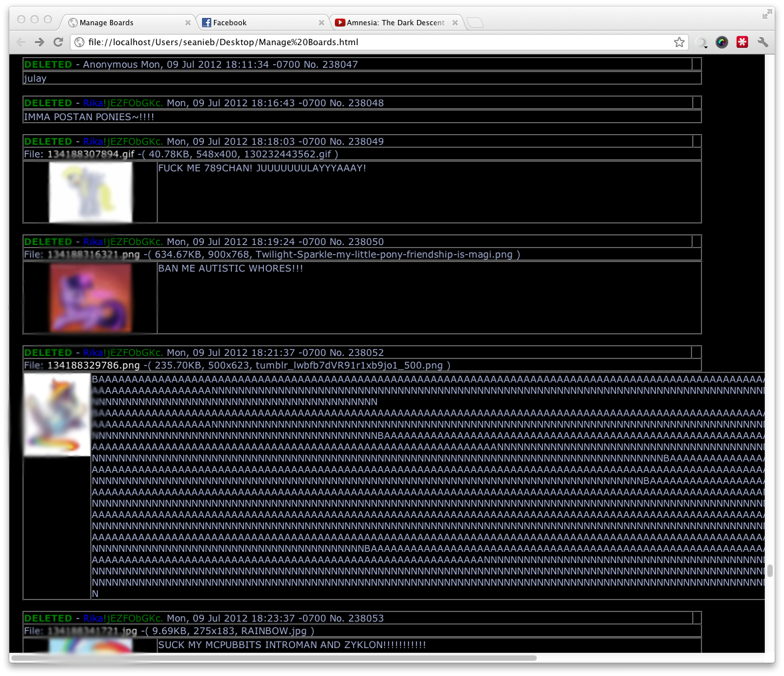Click the page info icon in the address bar

tap(79, 42)
